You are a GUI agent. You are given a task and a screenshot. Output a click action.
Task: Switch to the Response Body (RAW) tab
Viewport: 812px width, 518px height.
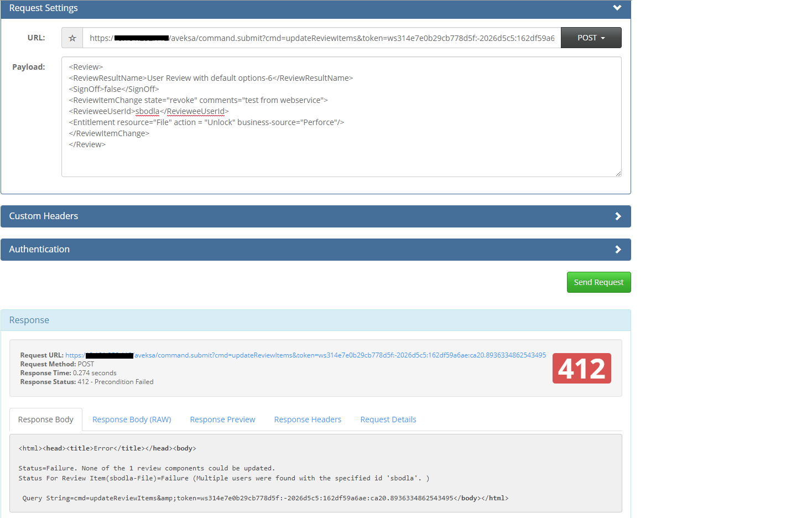(131, 419)
